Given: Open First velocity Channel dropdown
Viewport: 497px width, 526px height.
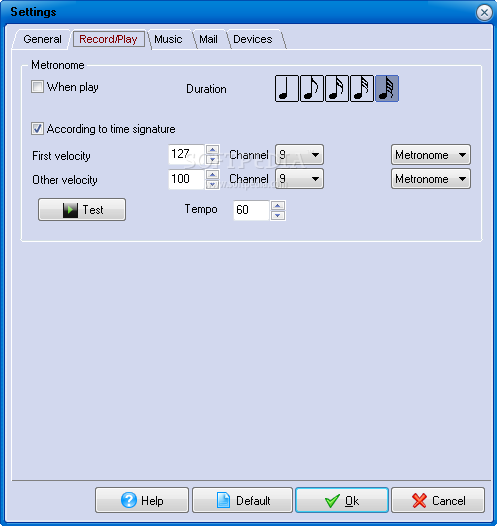Looking at the screenshot, I should tap(299, 155).
